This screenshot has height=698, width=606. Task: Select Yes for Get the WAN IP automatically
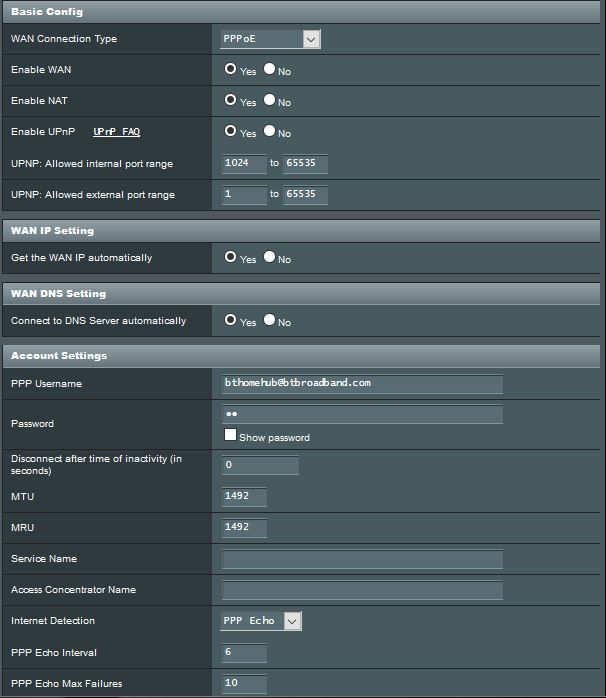pyautogui.click(x=230, y=256)
